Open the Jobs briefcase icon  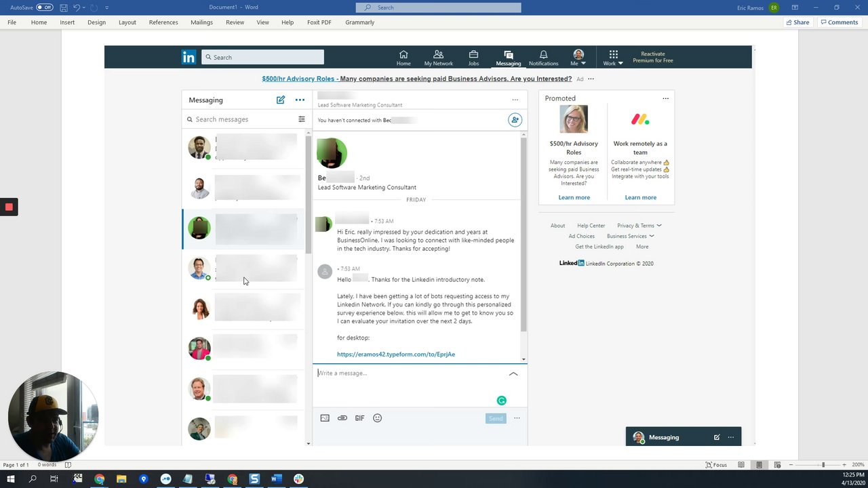(473, 58)
